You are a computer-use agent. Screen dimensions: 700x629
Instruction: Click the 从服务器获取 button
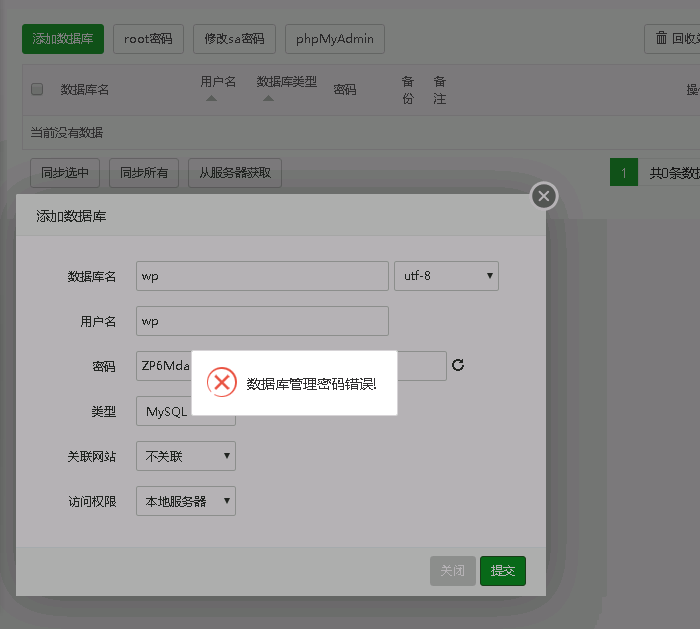click(235, 173)
